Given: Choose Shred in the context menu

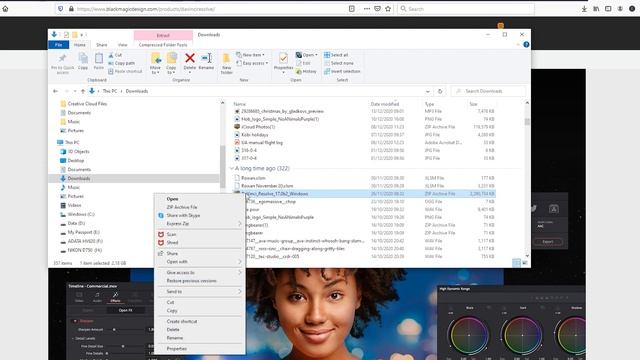Looking at the screenshot, I should click(x=172, y=242).
